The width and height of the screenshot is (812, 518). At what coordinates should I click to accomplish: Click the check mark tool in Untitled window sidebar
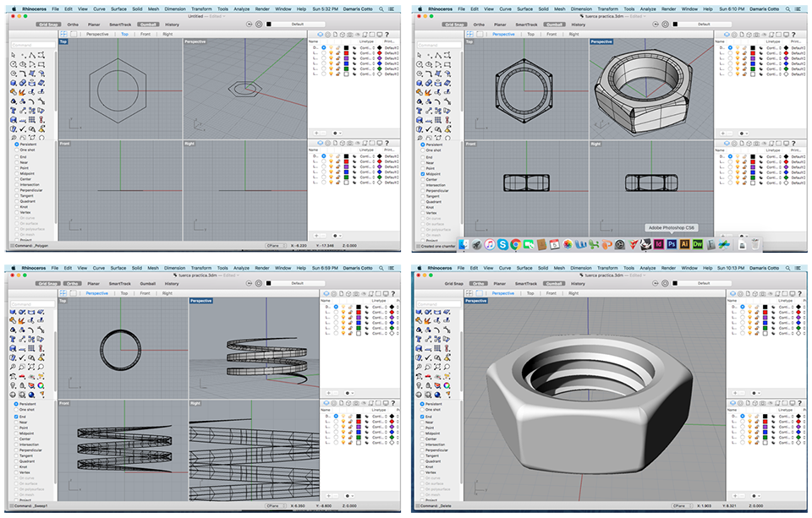click(x=23, y=128)
